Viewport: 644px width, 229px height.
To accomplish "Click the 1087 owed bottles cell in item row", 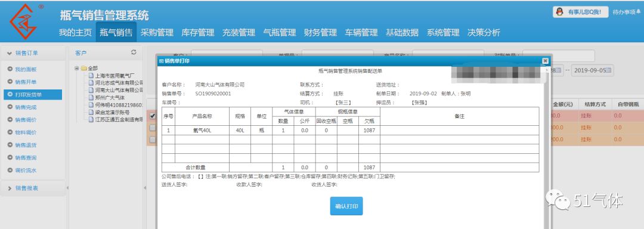I will click(369, 131).
